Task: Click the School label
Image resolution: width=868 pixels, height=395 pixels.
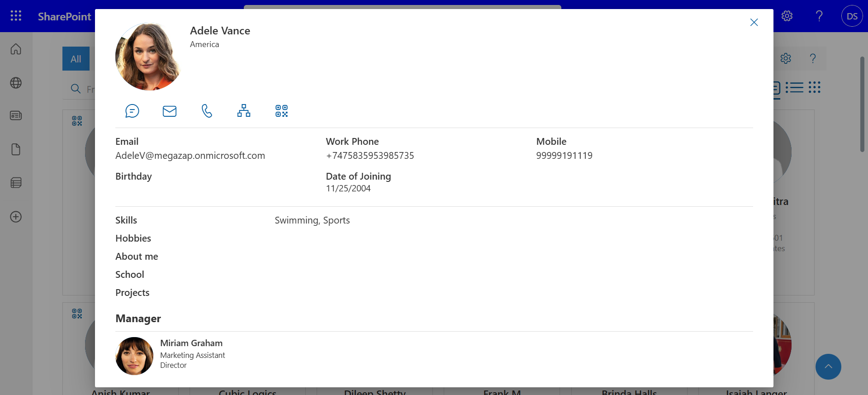Action: [x=130, y=275]
